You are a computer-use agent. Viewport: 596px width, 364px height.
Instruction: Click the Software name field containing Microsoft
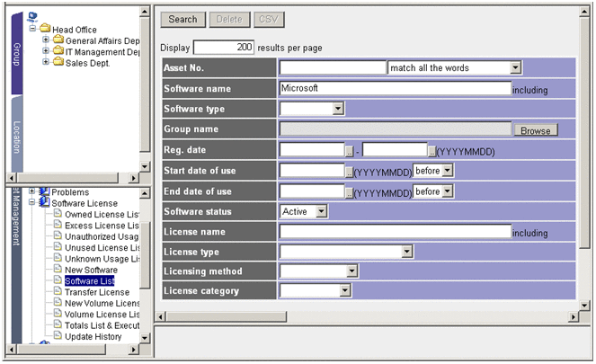pyautogui.click(x=396, y=88)
